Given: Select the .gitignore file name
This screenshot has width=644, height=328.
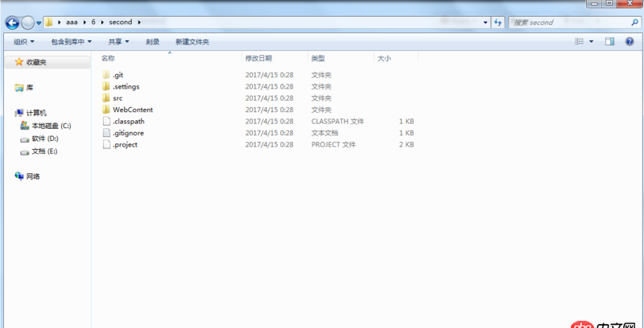Looking at the screenshot, I should click(x=128, y=133).
